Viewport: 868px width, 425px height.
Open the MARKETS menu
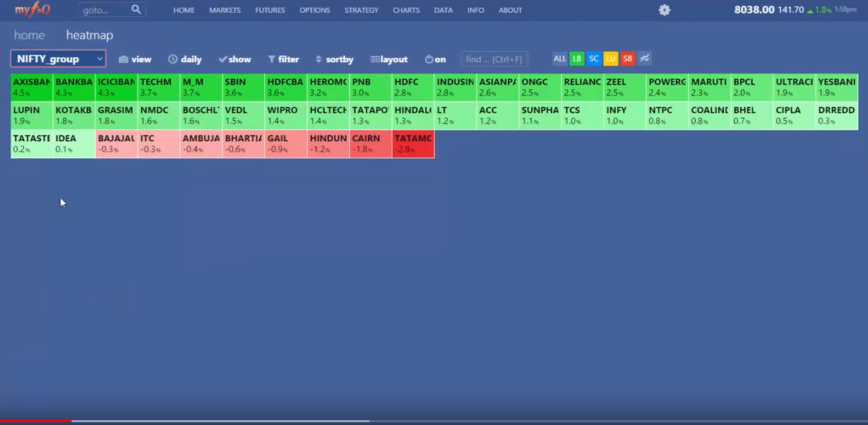tap(225, 10)
